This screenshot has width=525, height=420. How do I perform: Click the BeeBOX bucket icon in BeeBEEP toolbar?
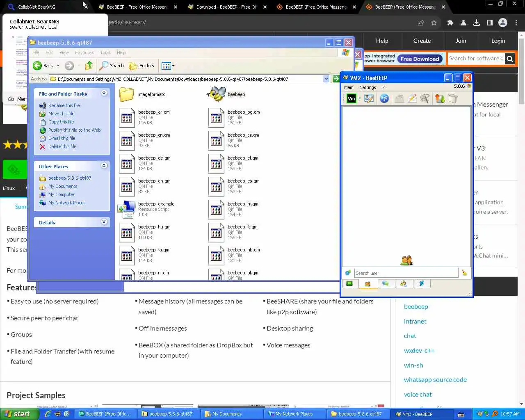coord(453,98)
